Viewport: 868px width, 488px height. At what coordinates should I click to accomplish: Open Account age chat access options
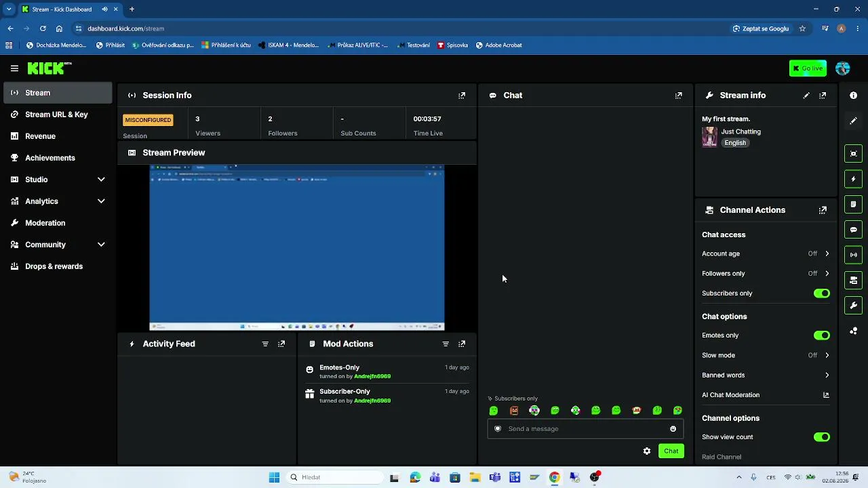click(766, 253)
